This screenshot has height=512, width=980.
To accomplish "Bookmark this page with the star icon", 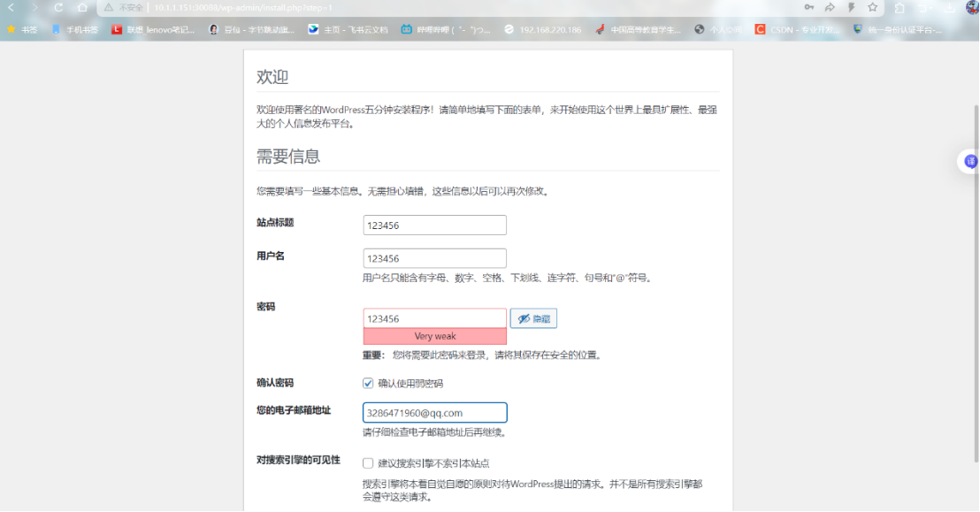I will [872, 7].
